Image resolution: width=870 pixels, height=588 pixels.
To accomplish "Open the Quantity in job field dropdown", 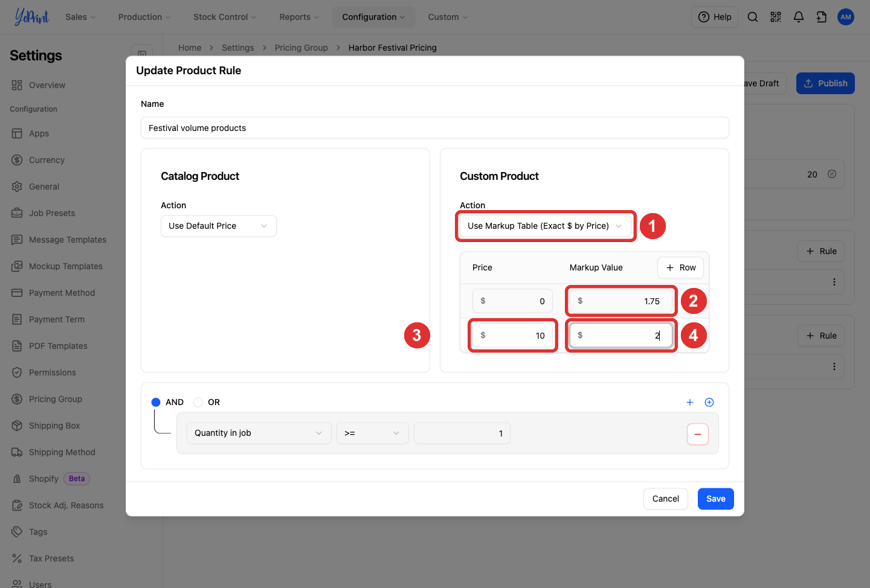I will [x=259, y=433].
